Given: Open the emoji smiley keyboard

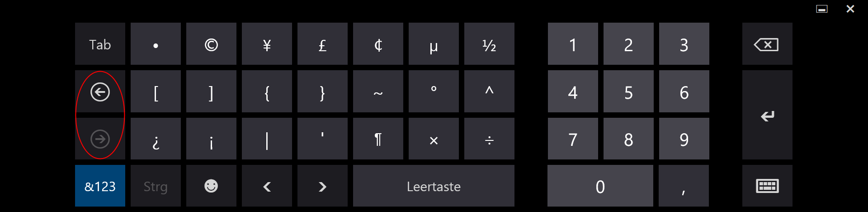Looking at the screenshot, I should click(x=211, y=186).
